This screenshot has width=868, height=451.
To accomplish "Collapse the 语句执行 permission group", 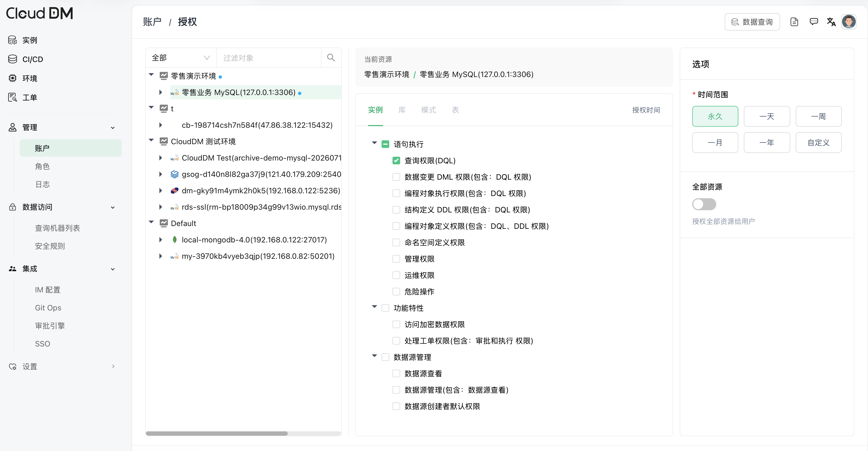I will point(374,143).
